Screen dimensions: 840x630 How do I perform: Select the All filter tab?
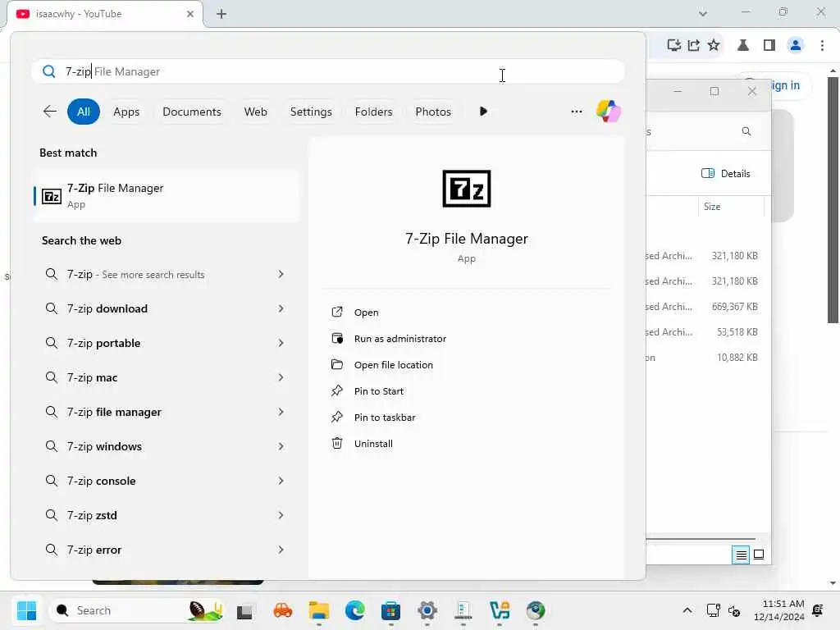tap(83, 112)
